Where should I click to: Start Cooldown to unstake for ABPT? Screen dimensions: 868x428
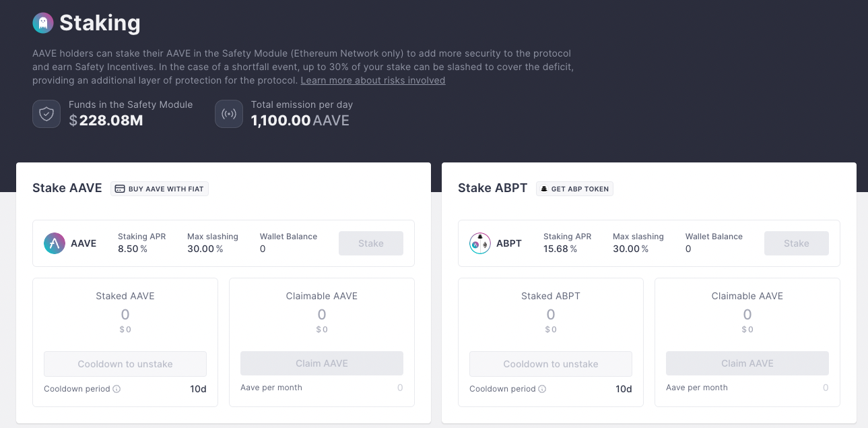pyautogui.click(x=551, y=364)
